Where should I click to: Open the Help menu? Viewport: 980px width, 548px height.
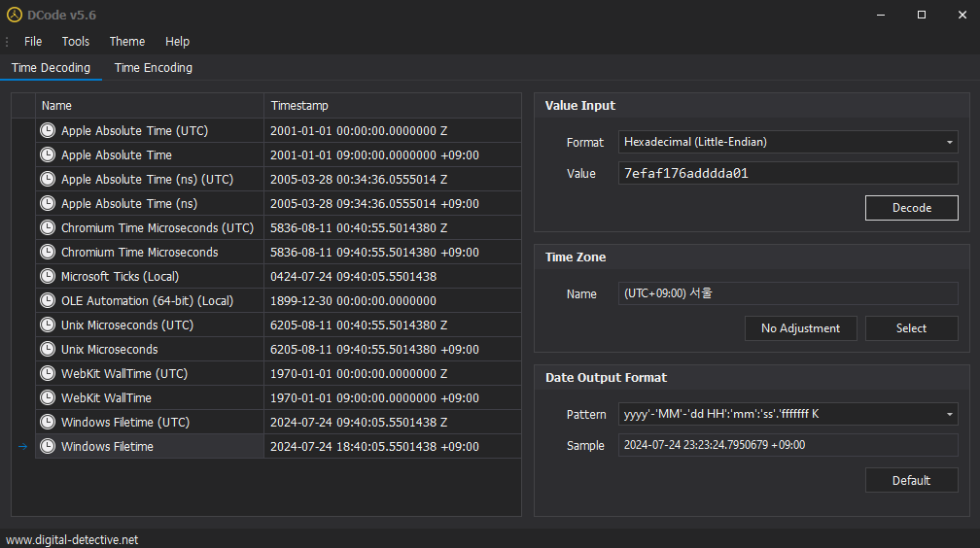click(178, 41)
